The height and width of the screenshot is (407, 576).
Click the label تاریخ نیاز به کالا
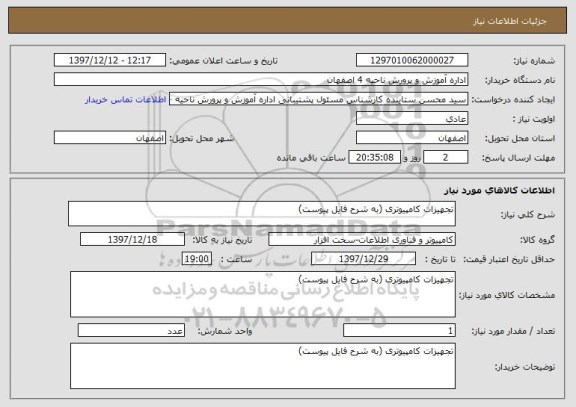click(x=222, y=240)
